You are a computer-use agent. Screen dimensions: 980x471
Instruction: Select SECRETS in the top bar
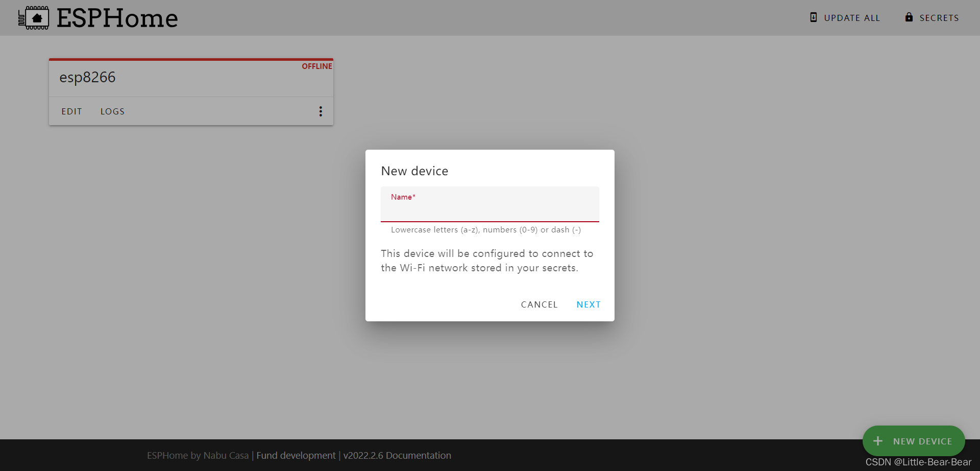939,17
